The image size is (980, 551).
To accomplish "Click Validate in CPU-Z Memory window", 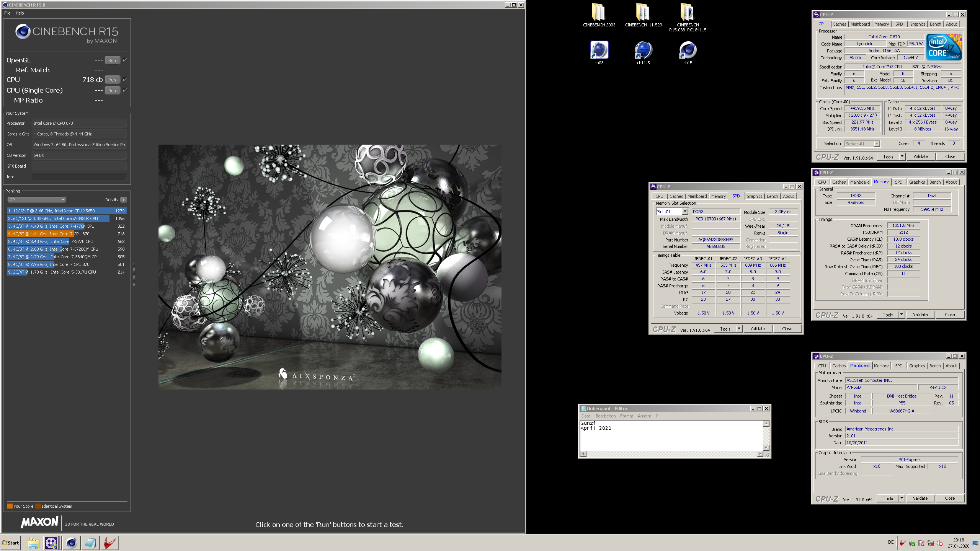I will tap(920, 315).
